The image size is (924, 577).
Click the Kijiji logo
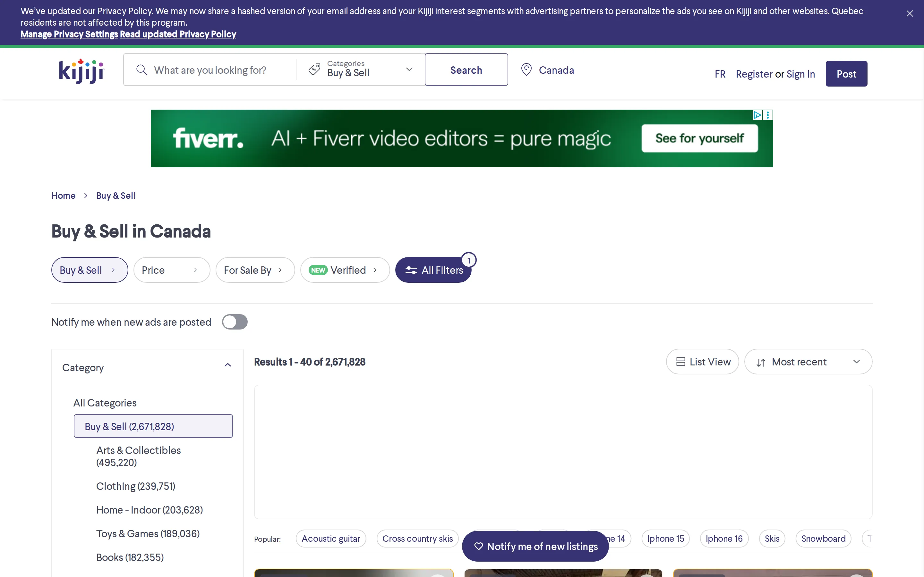point(81,71)
